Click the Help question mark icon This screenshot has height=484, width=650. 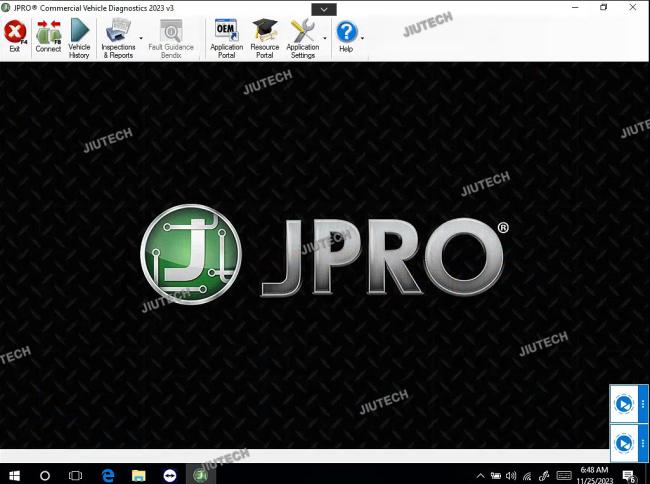[x=346, y=33]
